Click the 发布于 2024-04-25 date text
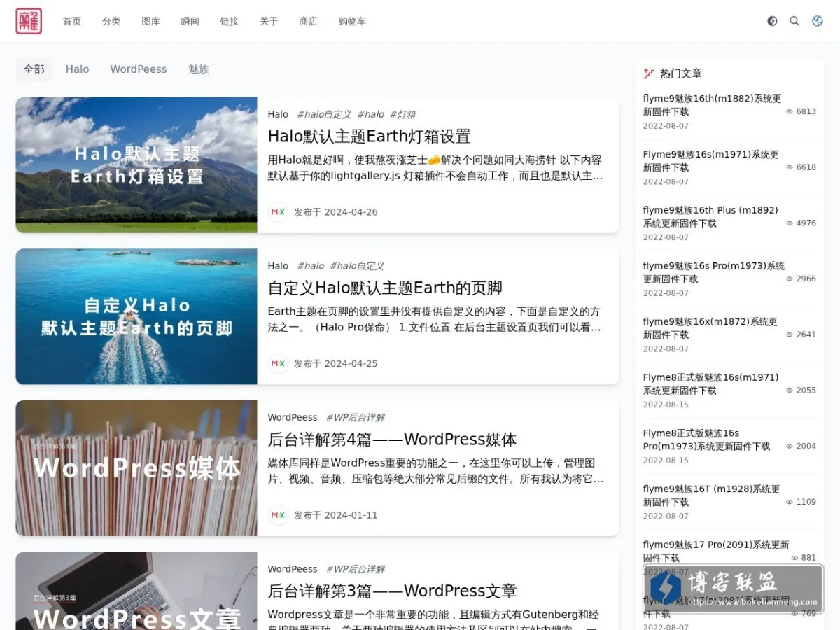 point(335,363)
